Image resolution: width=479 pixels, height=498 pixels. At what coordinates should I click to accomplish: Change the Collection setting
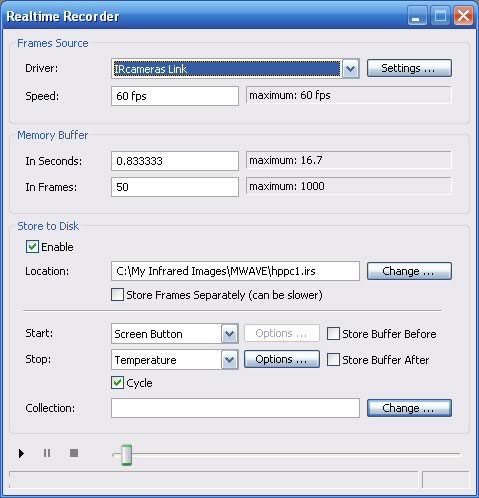[409, 408]
